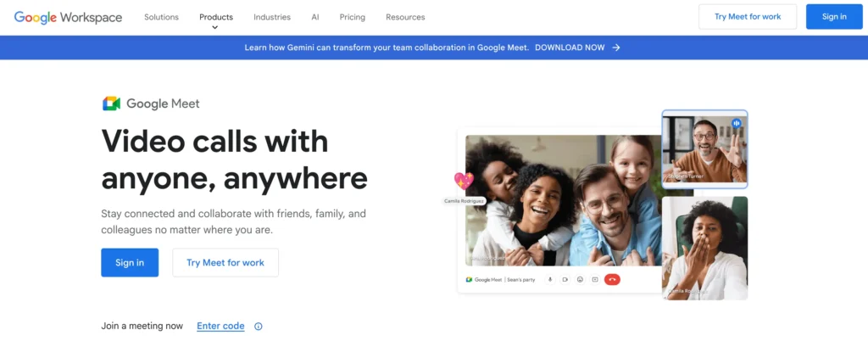Click Try Meet for work in header

coord(748,17)
